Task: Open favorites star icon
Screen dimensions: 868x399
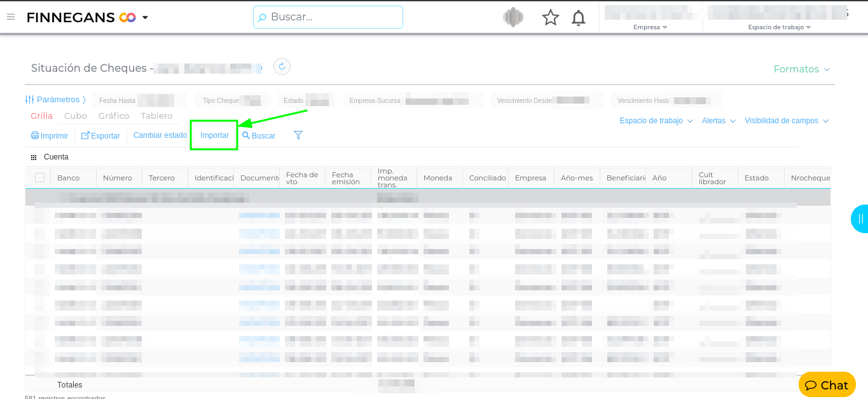Action: pyautogui.click(x=550, y=18)
